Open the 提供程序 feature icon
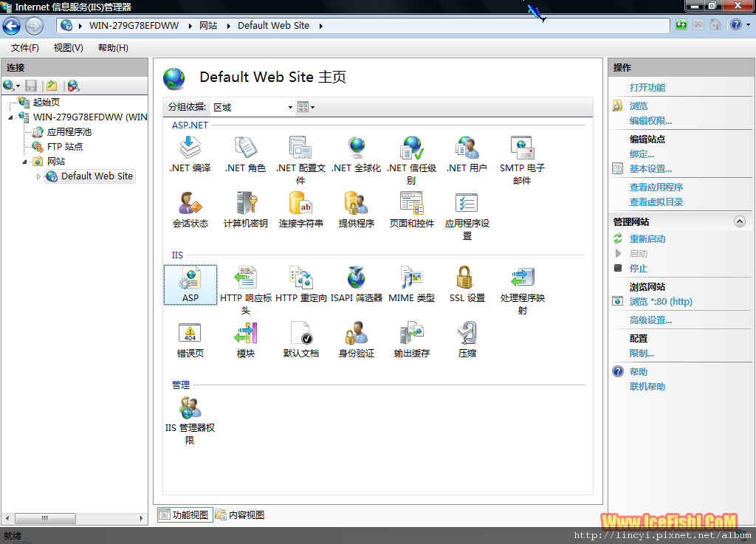This screenshot has width=756, height=544. pyautogui.click(x=357, y=202)
